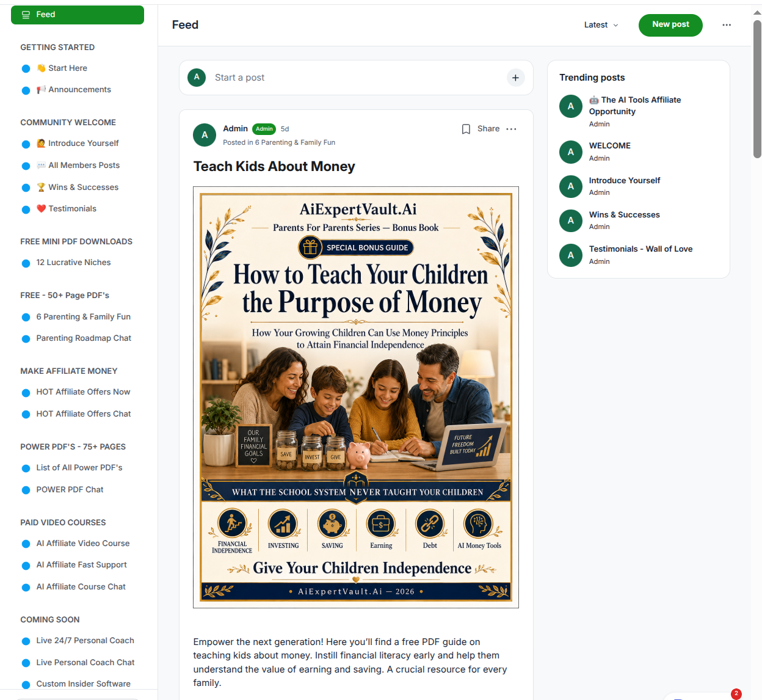Bookmark the Teach Kids About Money post

coord(466,129)
